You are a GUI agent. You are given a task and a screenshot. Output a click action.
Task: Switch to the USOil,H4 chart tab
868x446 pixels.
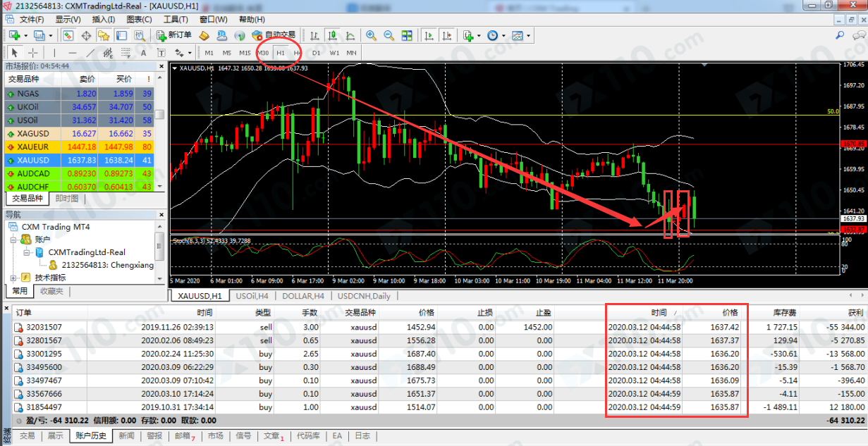click(250, 297)
